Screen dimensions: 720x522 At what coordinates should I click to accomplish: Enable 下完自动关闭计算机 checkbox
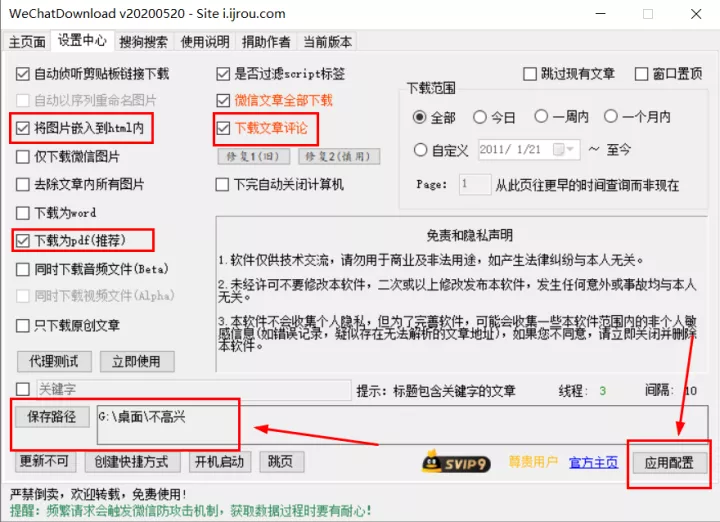222,185
